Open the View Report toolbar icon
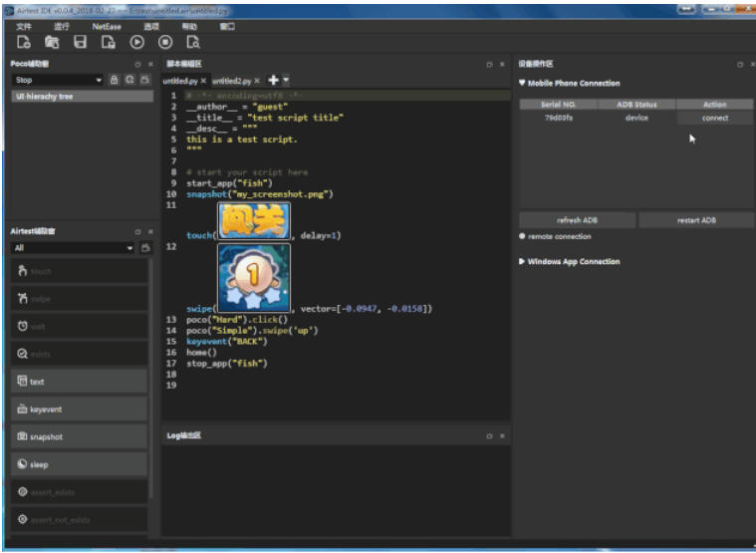 pyautogui.click(x=193, y=43)
